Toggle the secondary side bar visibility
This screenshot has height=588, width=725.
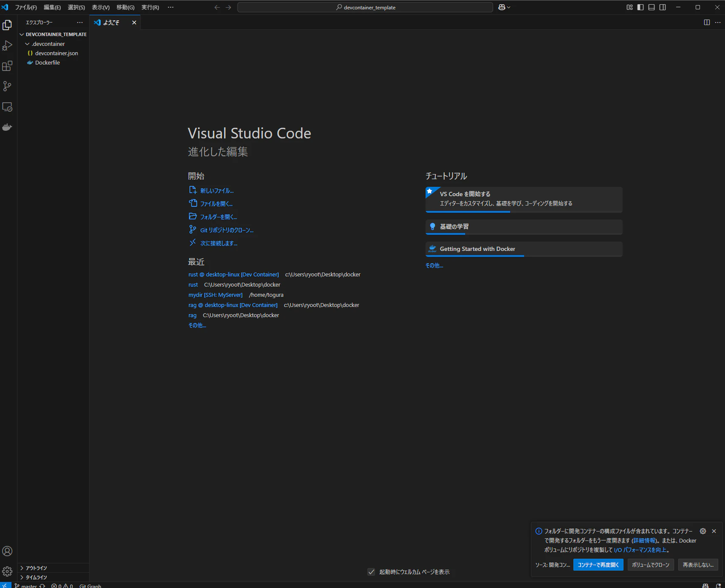tap(663, 7)
